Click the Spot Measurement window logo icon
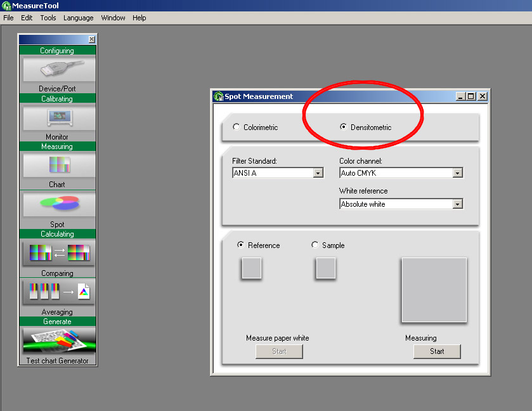Image resolution: width=532 pixels, height=411 pixels. [219, 96]
